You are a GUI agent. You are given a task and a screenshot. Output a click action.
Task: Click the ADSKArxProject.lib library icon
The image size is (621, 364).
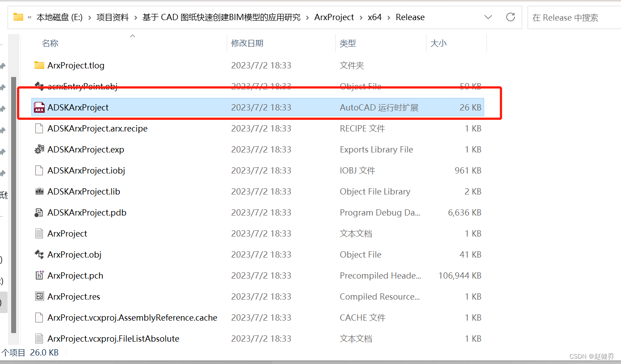[39, 191]
